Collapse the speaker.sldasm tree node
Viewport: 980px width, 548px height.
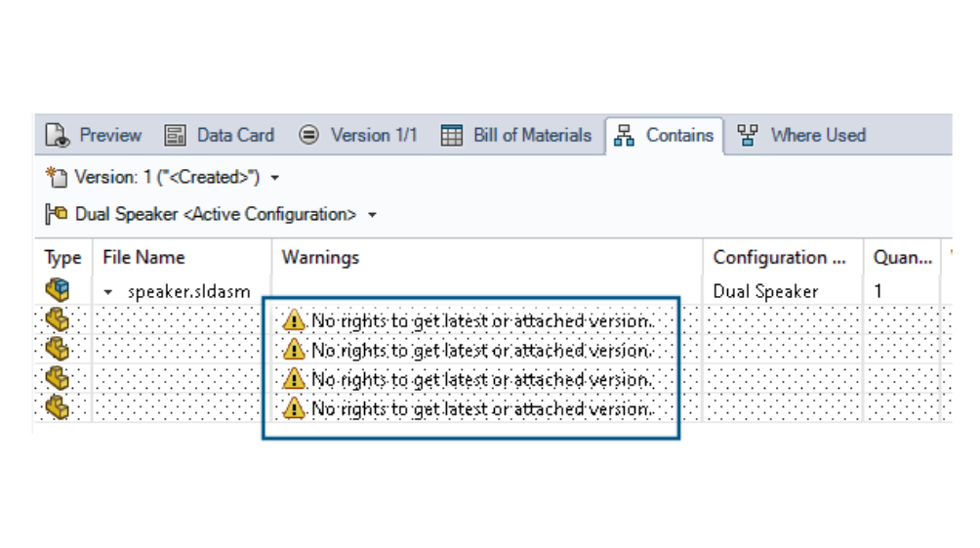point(108,292)
